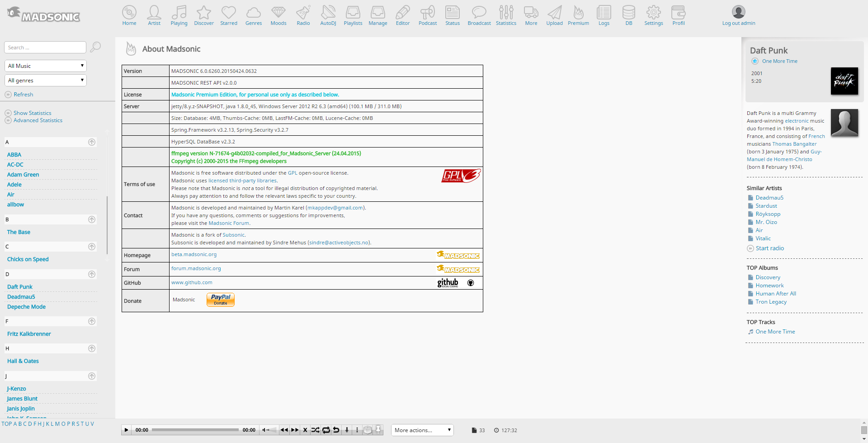Select Fritz Kalkbrenner in artist list
Viewport: 868px width, 443px height.
click(29, 334)
